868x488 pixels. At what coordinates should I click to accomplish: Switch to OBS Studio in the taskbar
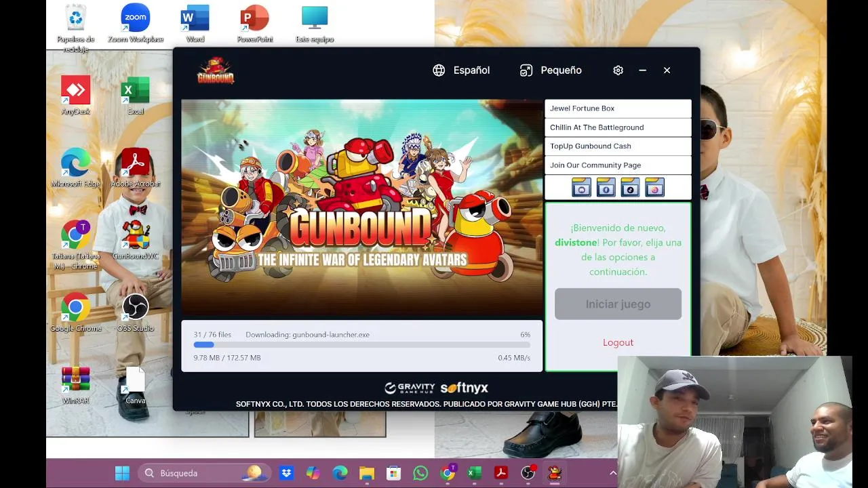point(528,473)
